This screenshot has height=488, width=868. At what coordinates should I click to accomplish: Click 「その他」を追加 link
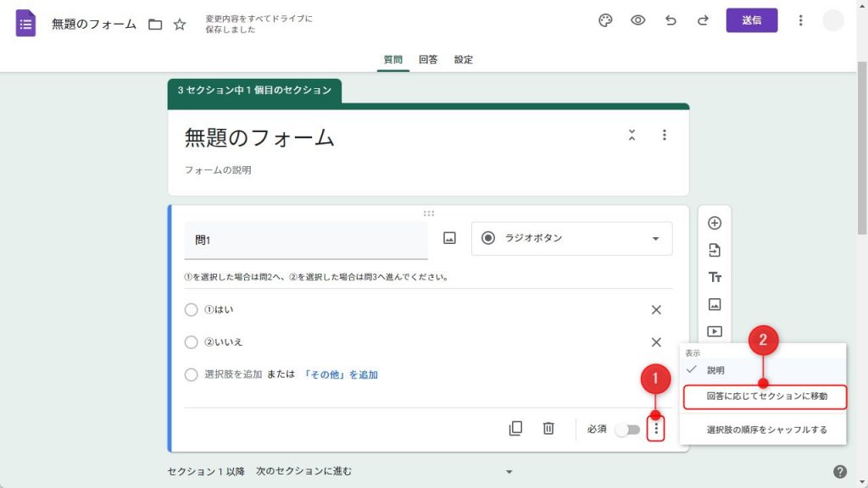(340, 375)
